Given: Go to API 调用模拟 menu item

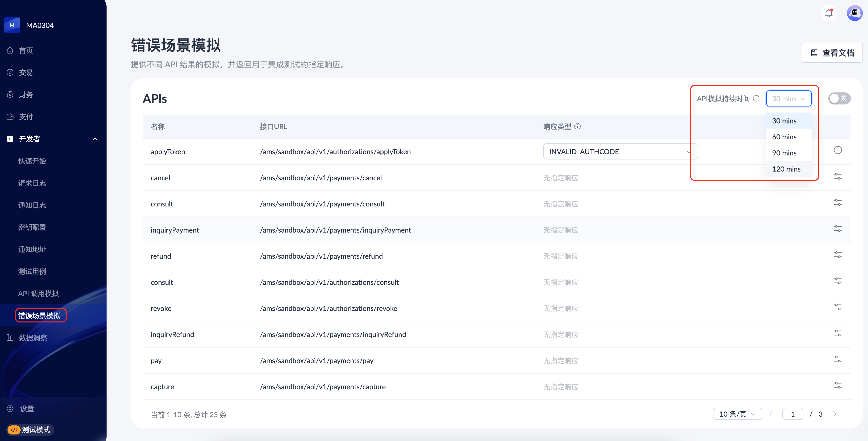Looking at the screenshot, I should [38, 294].
